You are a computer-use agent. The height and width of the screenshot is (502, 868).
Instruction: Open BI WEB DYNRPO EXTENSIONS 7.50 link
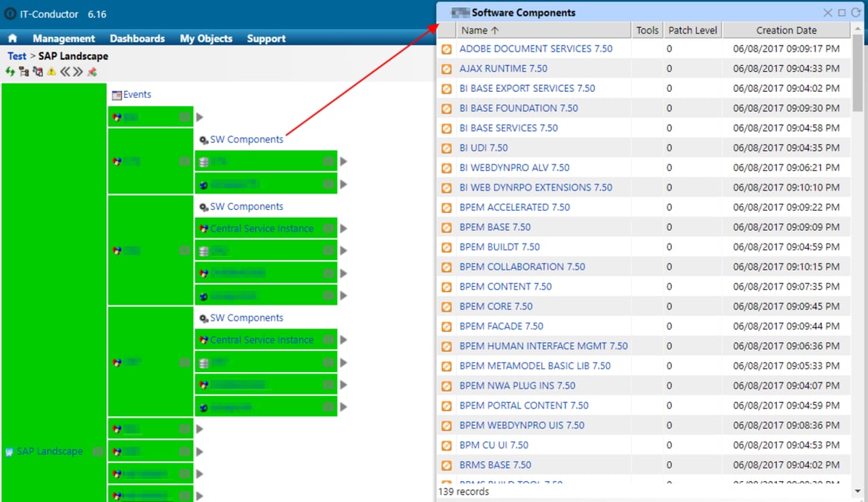(x=536, y=188)
